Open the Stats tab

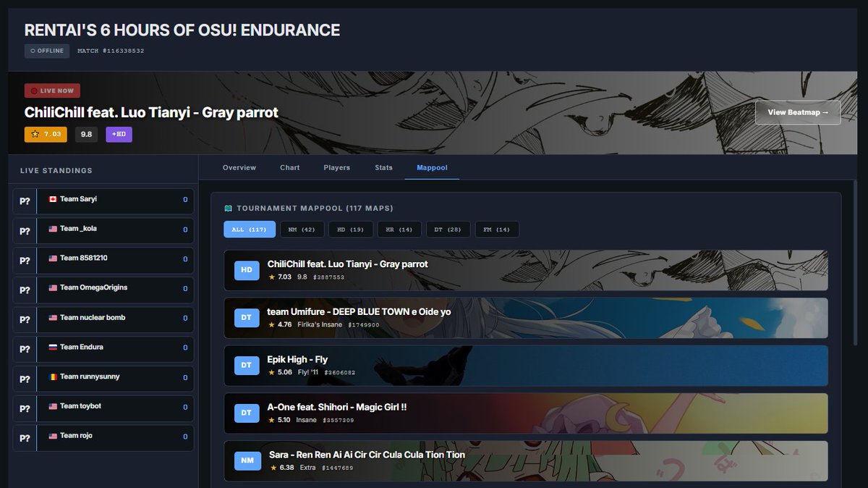(x=383, y=167)
